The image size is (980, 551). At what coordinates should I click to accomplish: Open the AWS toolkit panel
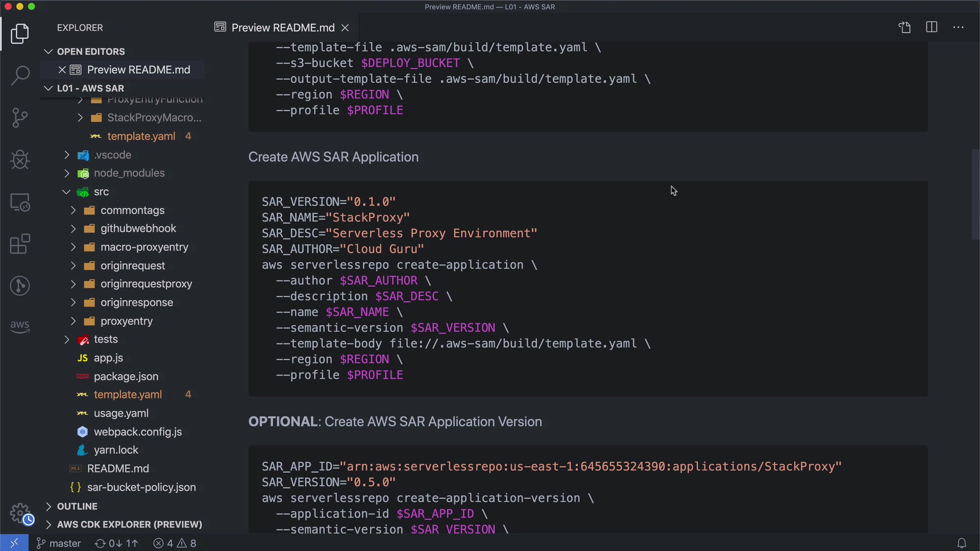pyautogui.click(x=20, y=325)
